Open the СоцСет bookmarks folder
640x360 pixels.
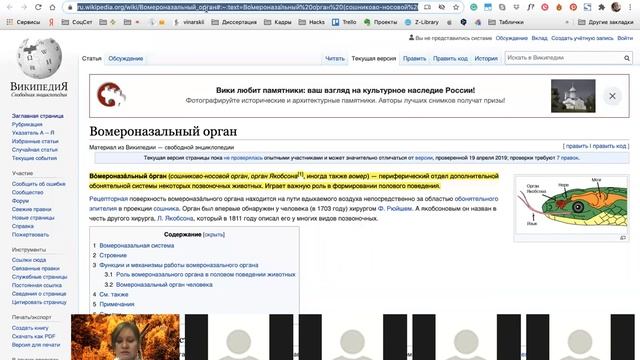(77, 22)
